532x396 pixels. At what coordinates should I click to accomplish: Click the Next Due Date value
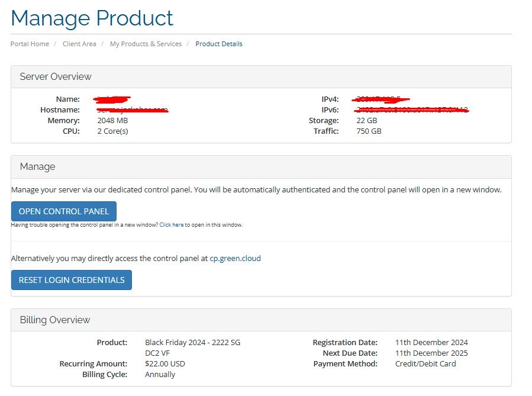point(431,353)
